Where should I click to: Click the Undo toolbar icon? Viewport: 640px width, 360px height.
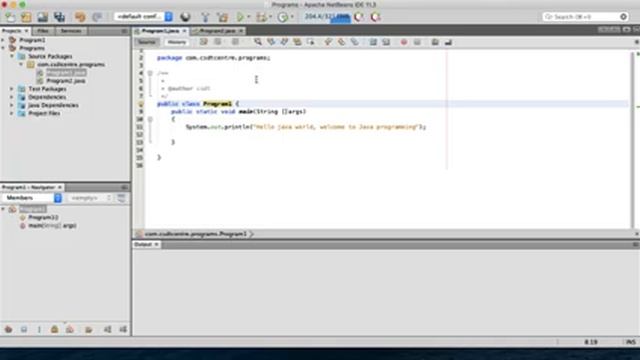point(80,17)
